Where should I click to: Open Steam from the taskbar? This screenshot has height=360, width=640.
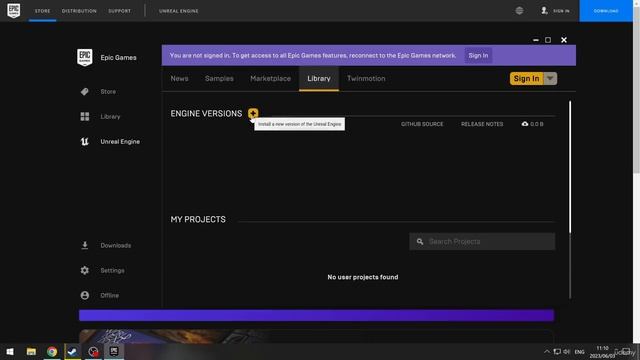(x=73, y=351)
